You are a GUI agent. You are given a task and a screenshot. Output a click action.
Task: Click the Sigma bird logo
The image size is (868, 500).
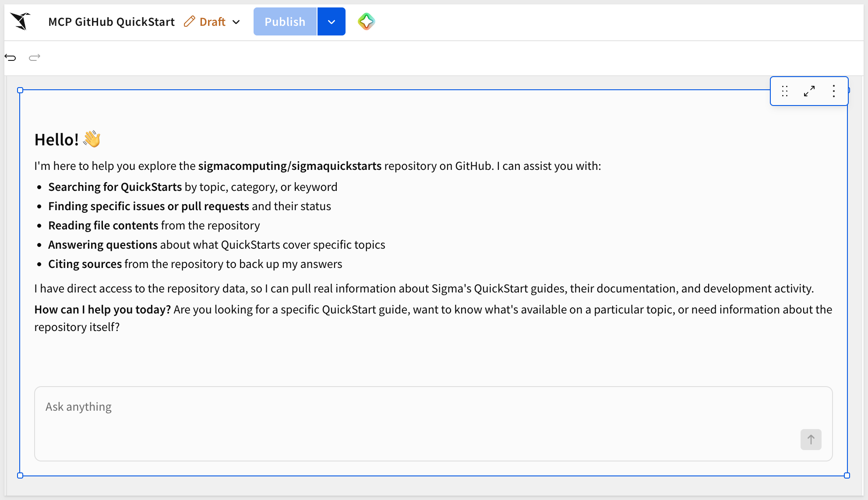click(21, 21)
